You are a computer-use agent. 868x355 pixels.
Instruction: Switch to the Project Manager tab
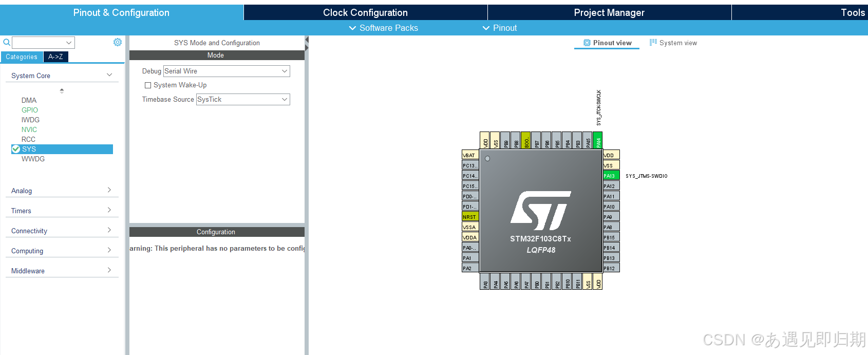(609, 12)
